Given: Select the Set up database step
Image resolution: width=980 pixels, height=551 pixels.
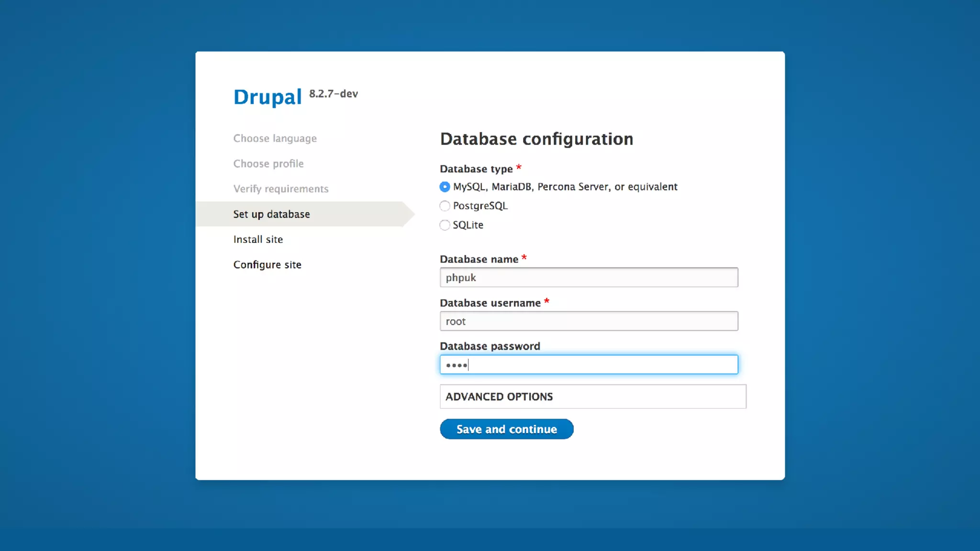Looking at the screenshot, I should coord(271,214).
